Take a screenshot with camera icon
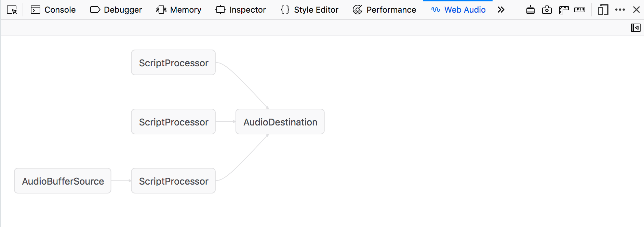Image resolution: width=644 pixels, height=227 pixels. pyautogui.click(x=547, y=10)
